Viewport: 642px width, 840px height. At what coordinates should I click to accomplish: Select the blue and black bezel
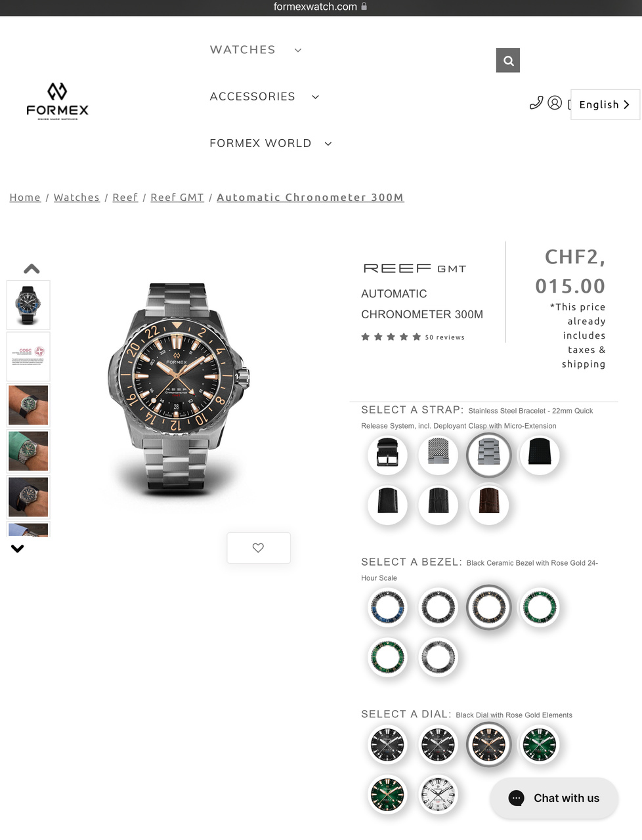(388, 607)
